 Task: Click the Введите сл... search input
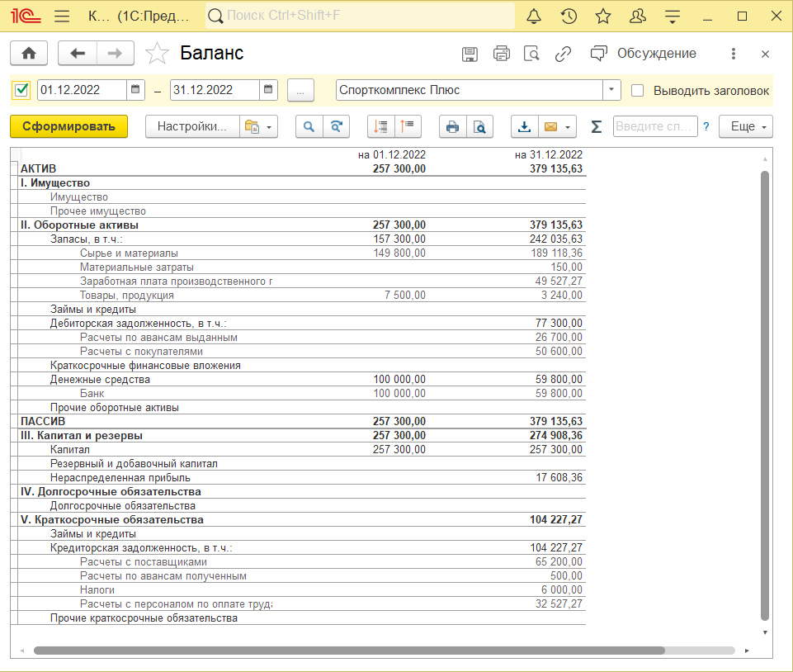pyautogui.click(x=655, y=126)
